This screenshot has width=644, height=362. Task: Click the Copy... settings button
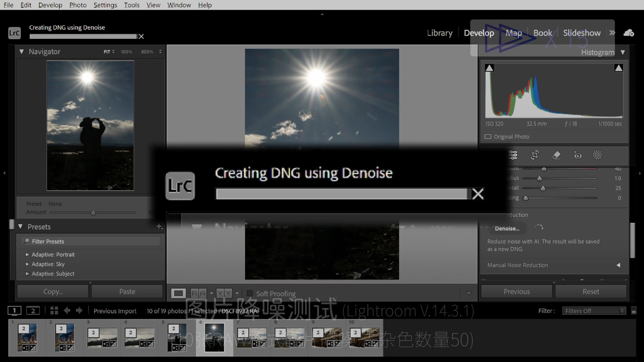coord(53,292)
